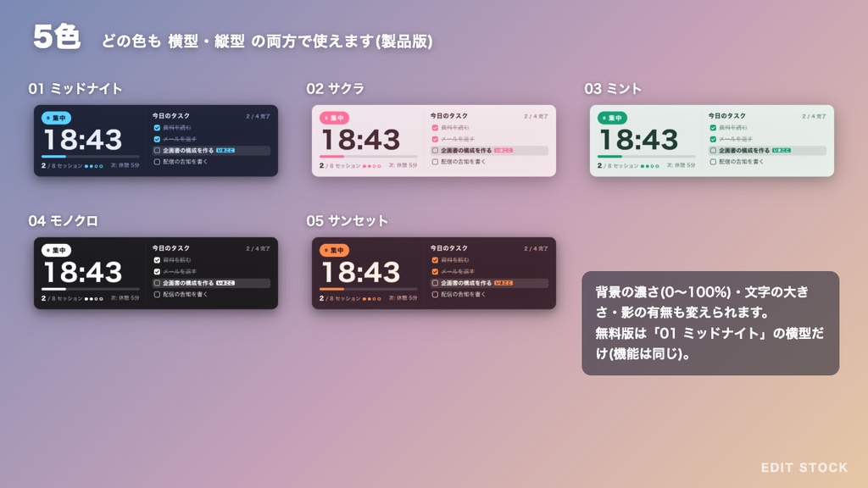
Task: Click the 18:43 timer in the サクラ widget
Action: pyautogui.click(x=361, y=140)
